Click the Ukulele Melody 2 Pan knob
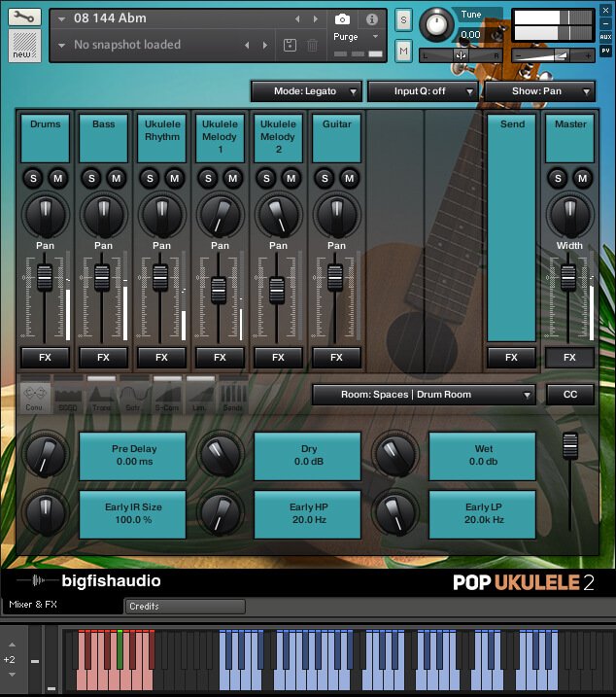This screenshot has width=616, height=697. click(278, 216)
